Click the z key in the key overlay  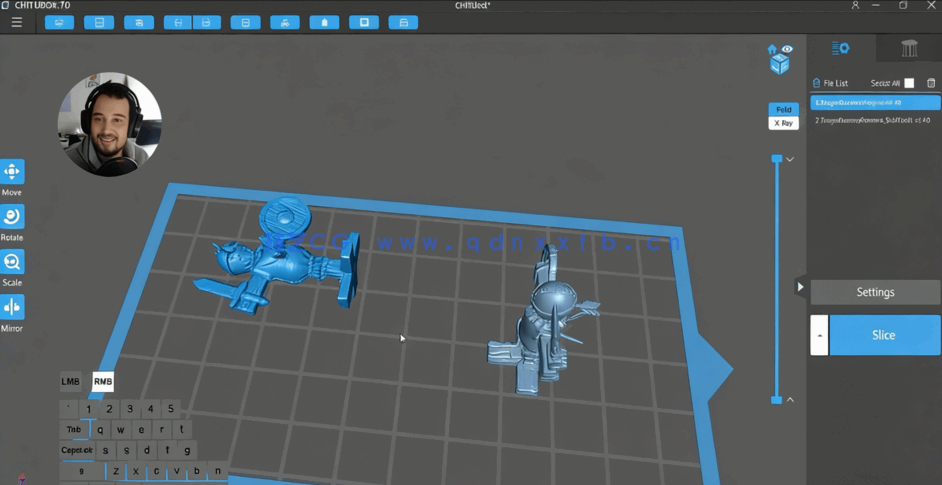[116, 471]
